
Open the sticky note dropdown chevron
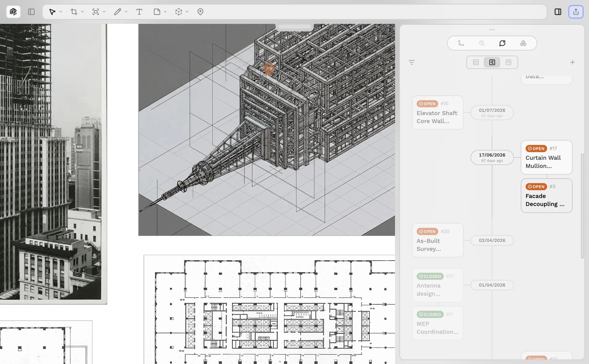(x=165, y=12)
